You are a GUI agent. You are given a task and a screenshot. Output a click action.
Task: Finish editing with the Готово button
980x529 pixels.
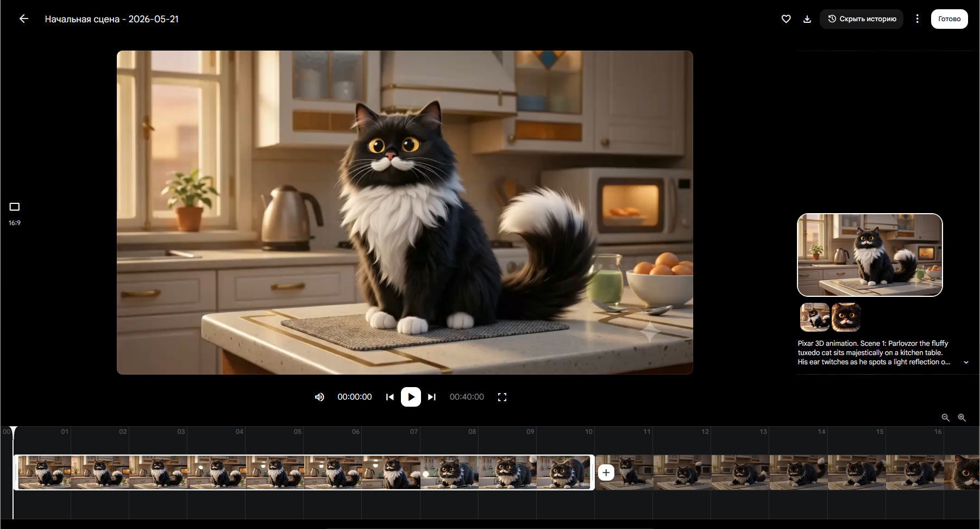click(949, 19)
